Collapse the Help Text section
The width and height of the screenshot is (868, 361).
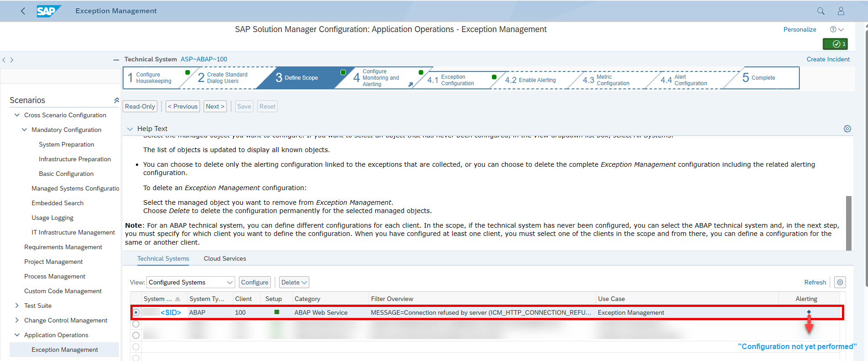pos(130,129)
